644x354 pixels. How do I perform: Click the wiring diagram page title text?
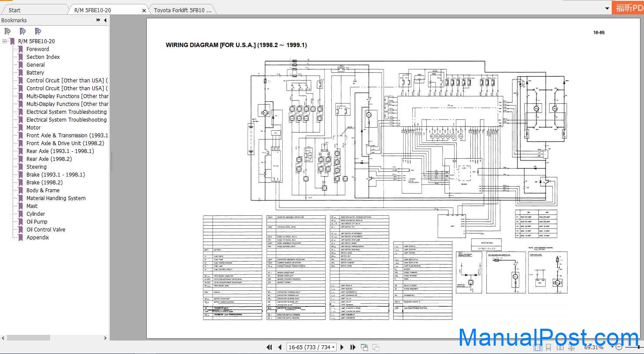click(236, 45)
